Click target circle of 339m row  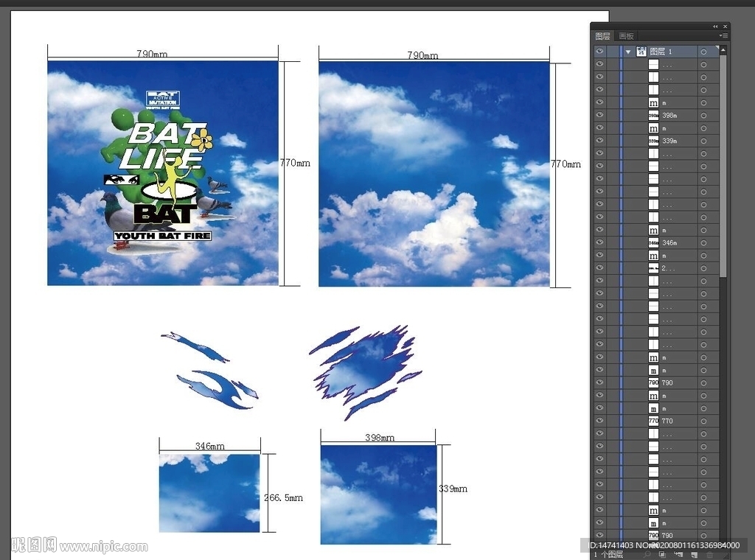click(x=703, y=141)
